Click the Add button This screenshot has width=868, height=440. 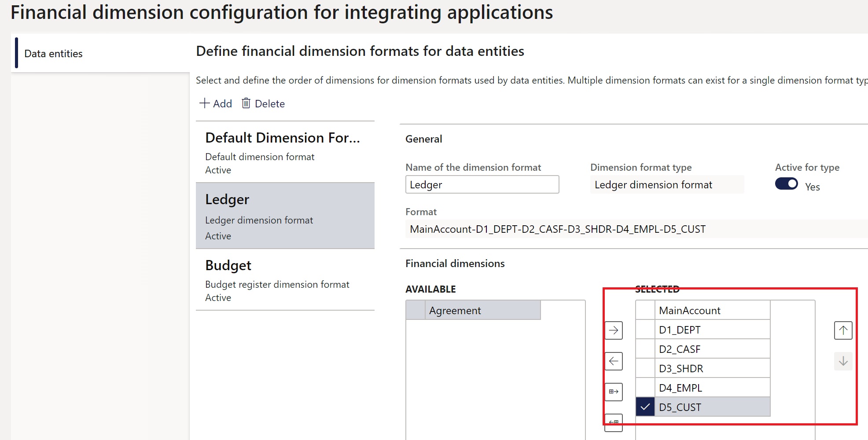point(215,103)
